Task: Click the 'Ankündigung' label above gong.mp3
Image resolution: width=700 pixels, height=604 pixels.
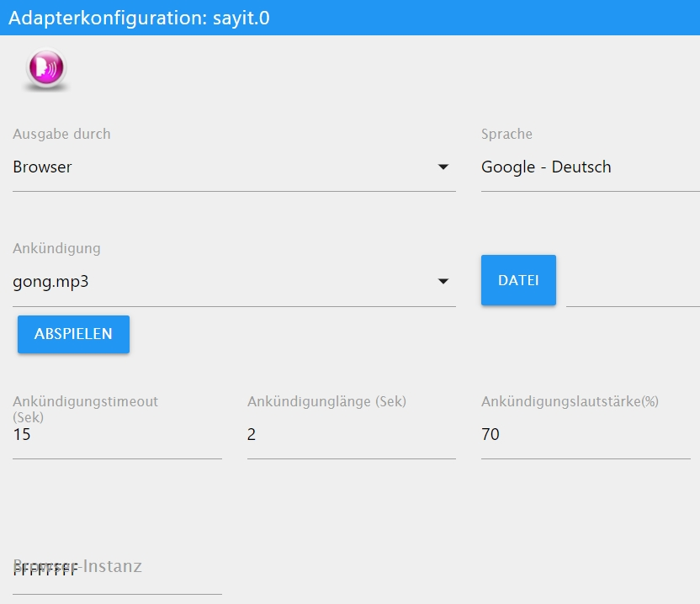Action: (x=56, y=248)
